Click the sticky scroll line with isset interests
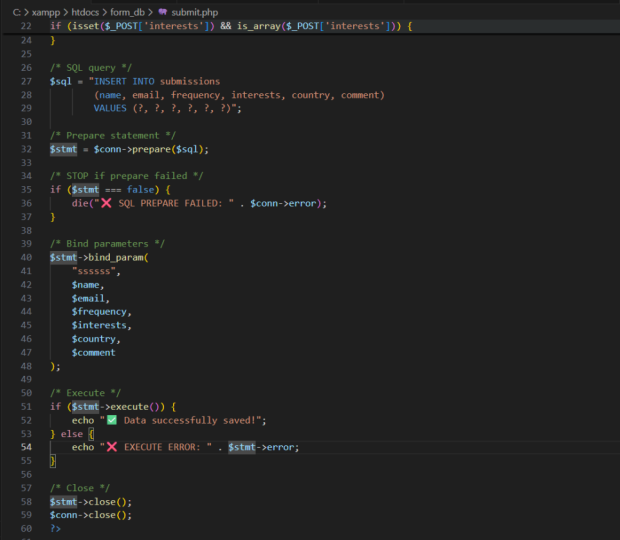 coord(231,26)
